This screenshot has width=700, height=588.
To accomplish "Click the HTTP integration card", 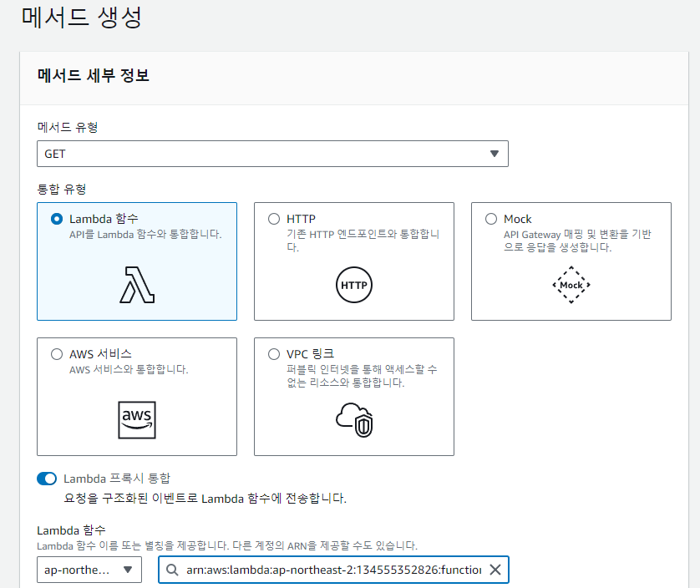I will 353,261.
